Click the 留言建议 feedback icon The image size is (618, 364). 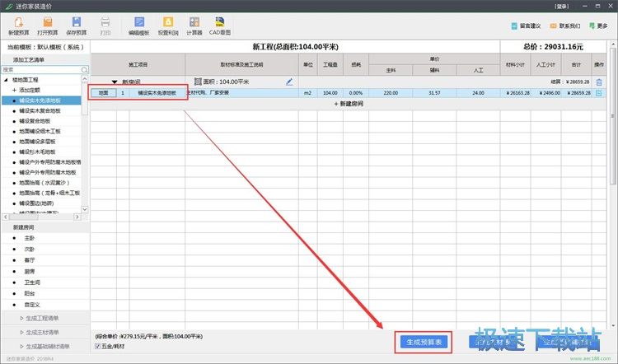[526, 26]
